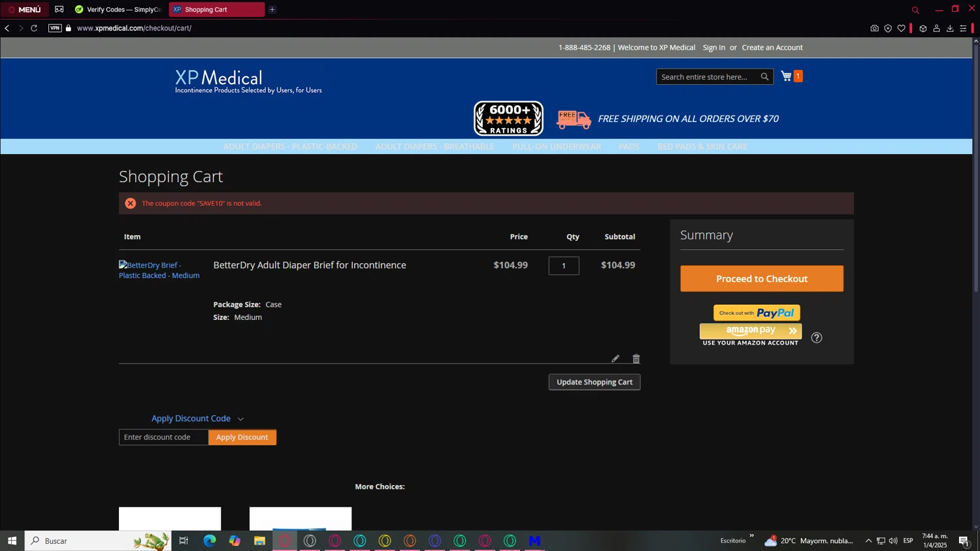Switch to the Verify Codes — SimplyCodes tab
The height and width of the screenshot is (551, 980).
pos(118,9)
